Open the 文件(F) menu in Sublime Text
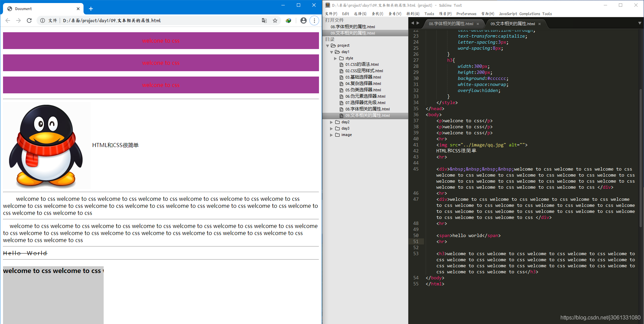 tap(331, 14)
